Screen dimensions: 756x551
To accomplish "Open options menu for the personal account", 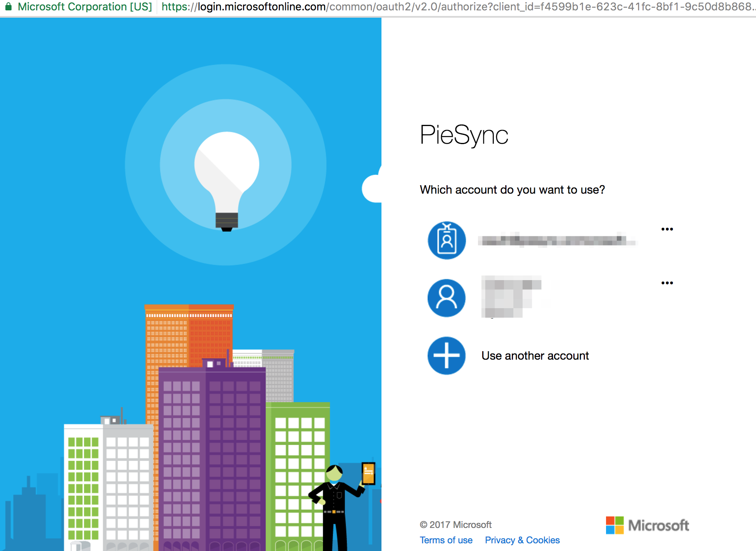I will tap(667, 283).
